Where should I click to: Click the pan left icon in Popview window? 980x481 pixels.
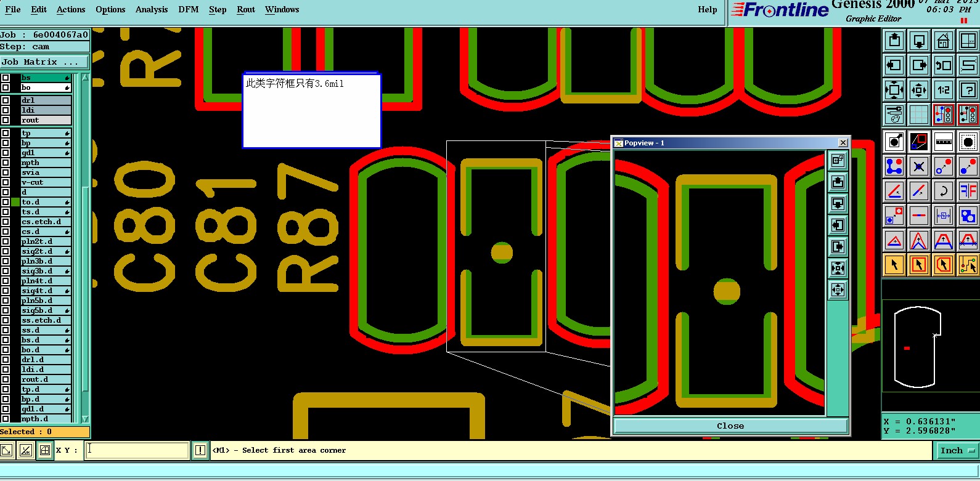click(x=838, y=225)
